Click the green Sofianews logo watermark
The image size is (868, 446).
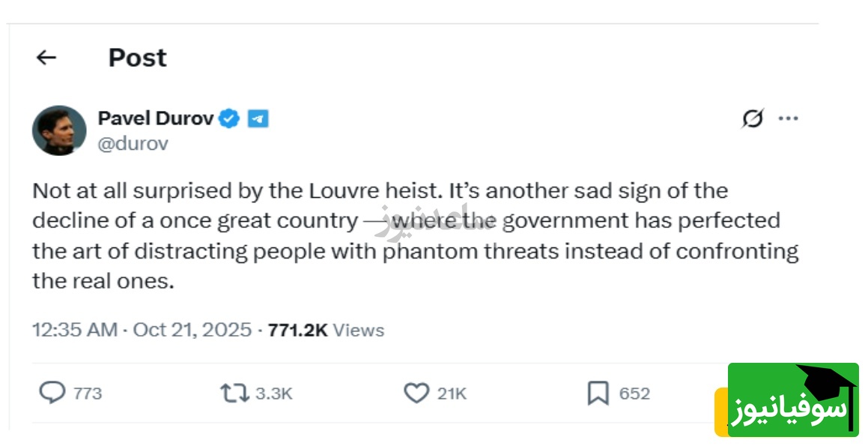[x=792, y=400]
